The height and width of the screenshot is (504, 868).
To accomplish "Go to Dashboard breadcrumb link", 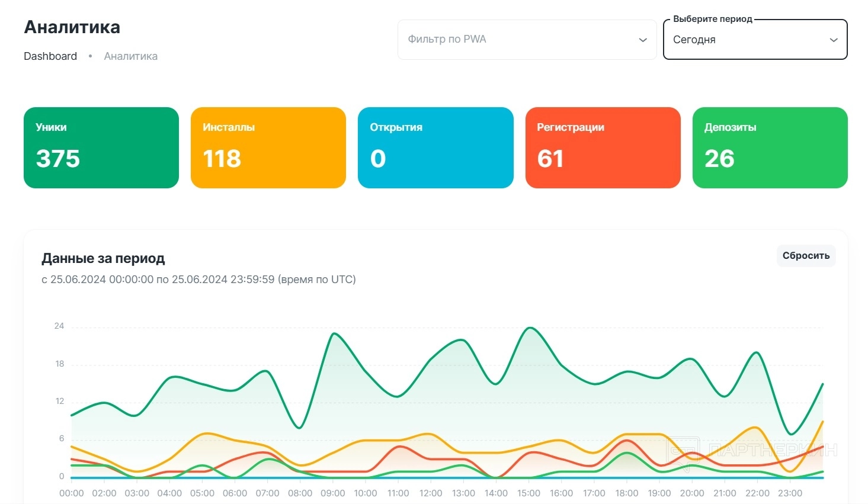I will click(x=50, y=56).
